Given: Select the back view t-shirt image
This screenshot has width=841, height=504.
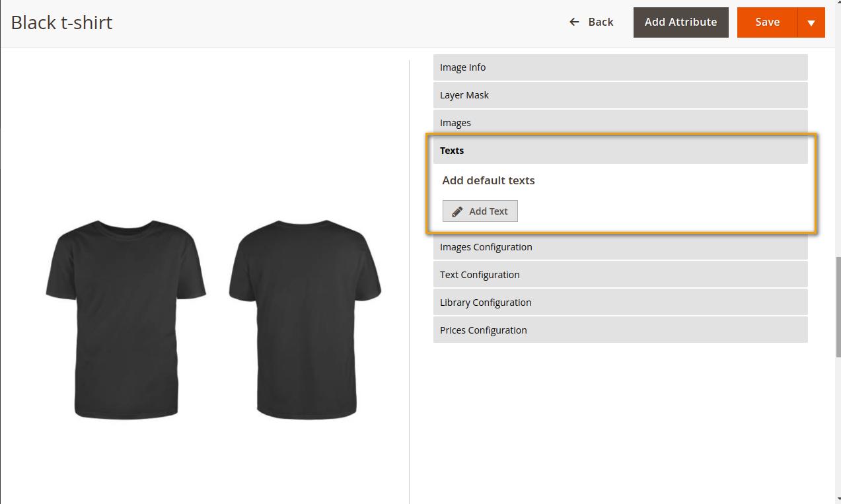Looking at the screenshot, I should tap(305, 320).
